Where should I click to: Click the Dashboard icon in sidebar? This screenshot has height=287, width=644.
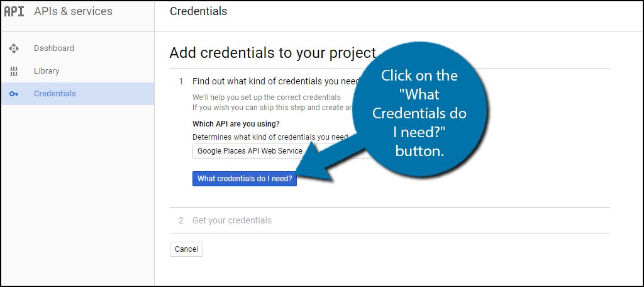pos(14,48)
